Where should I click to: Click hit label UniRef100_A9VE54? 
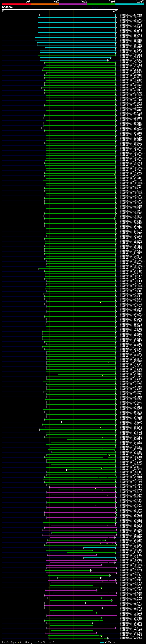pos(131,65)
